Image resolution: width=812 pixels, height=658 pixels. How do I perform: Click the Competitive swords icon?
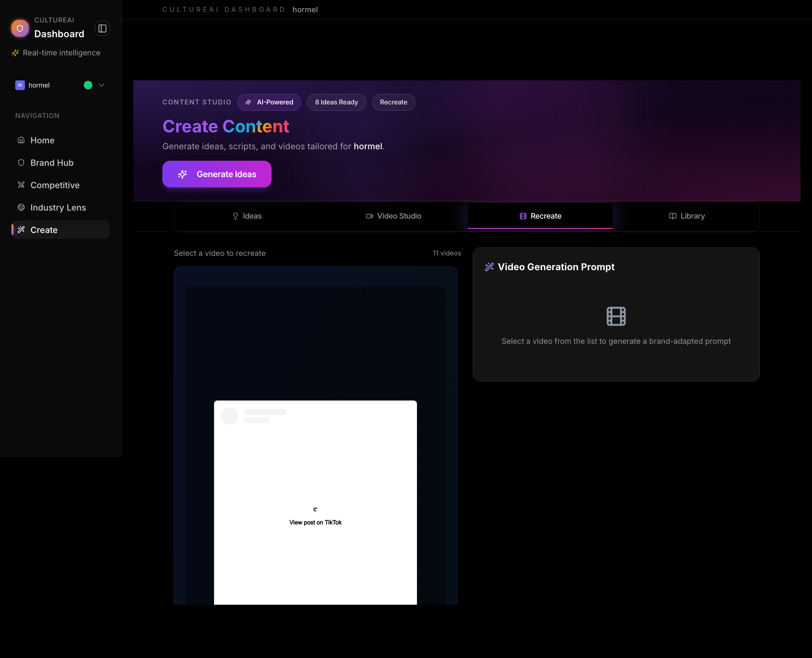pos(22,185)
